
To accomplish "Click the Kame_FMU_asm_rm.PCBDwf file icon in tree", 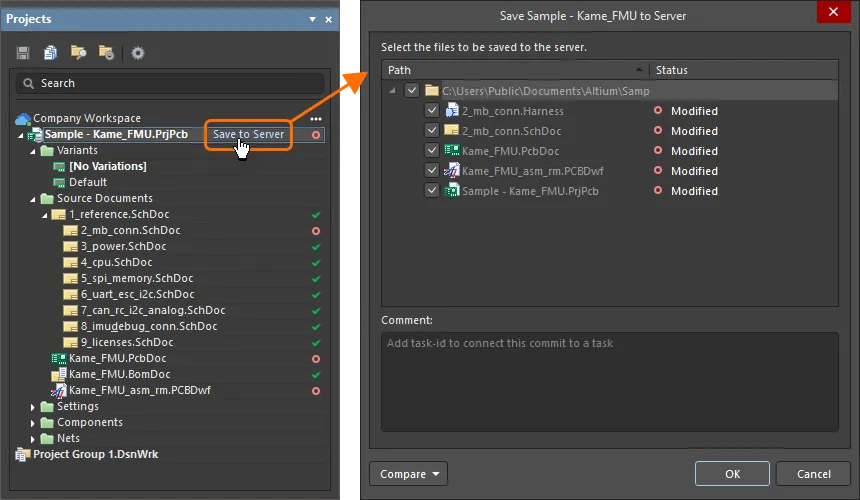I will click(59, 390).
